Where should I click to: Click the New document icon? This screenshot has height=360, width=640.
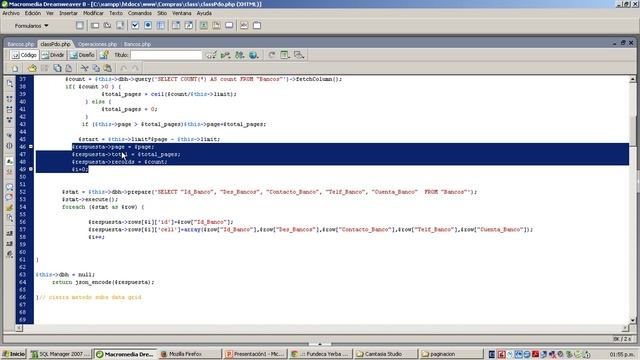point(15,68)
